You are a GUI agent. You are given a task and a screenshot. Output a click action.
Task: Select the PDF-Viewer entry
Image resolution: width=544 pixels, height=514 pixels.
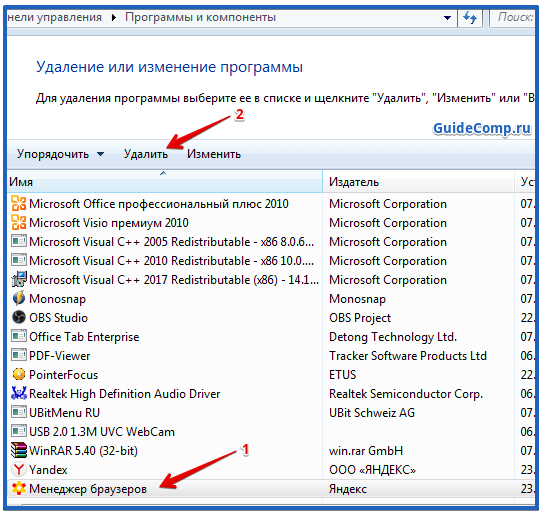tap(59, 355)
